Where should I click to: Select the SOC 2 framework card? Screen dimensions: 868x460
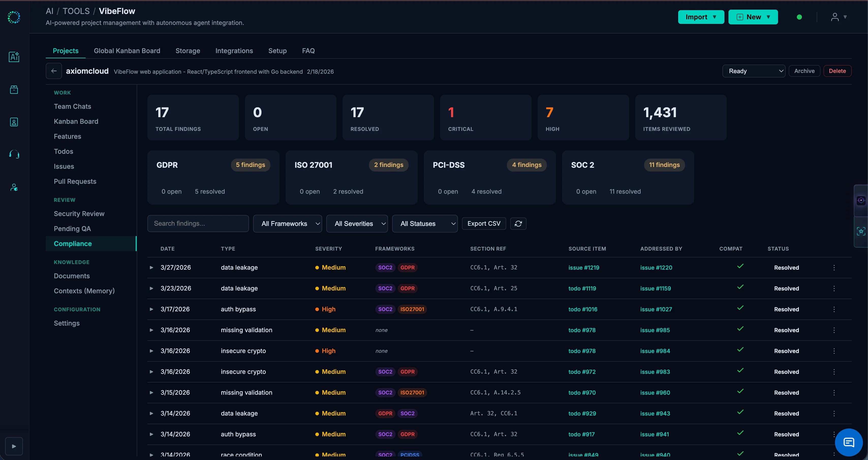pyautogui.click(x=628, y=178)
